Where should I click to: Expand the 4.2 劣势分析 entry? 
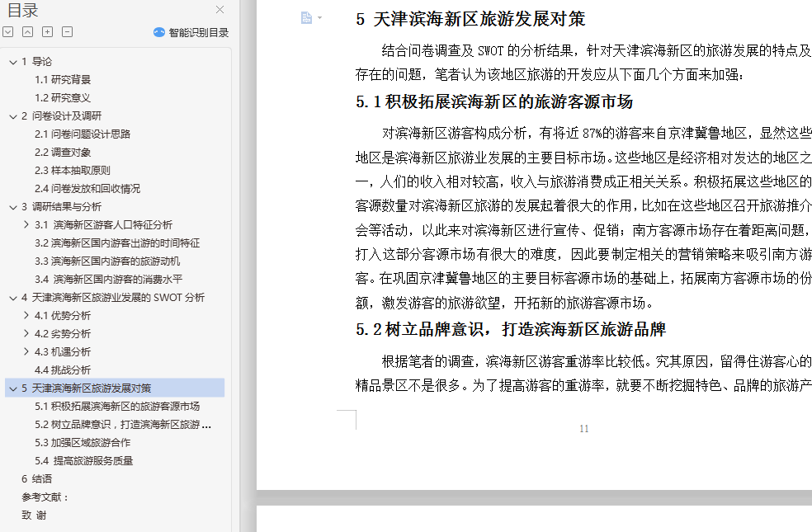click(x=26, y=333)
